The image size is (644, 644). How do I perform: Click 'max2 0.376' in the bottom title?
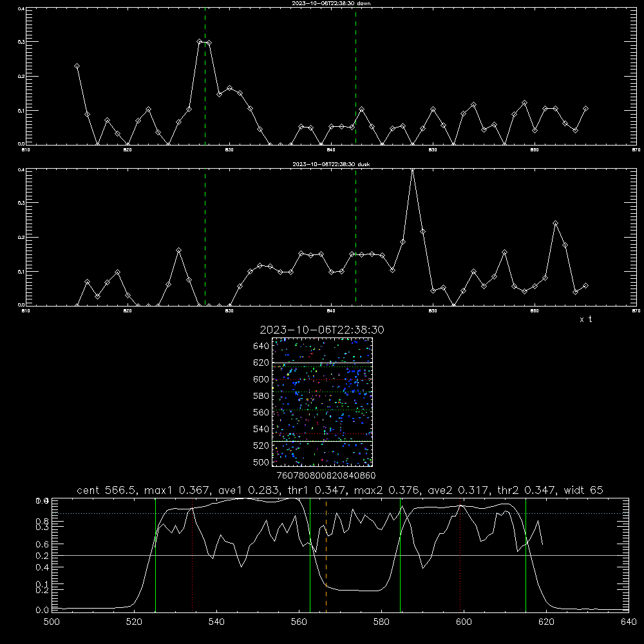point(386,490)
